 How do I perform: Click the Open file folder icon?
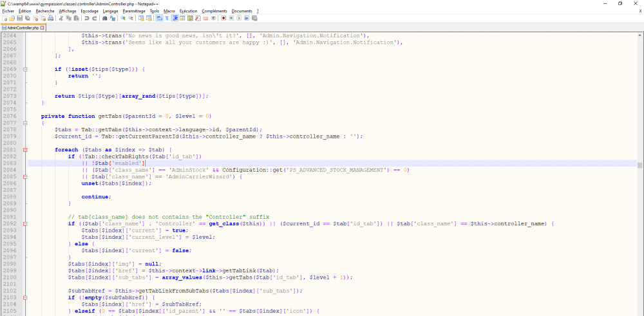12,18
